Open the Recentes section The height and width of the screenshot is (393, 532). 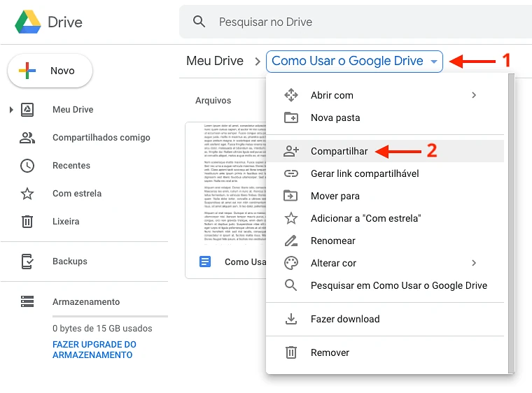click(71, 166)
